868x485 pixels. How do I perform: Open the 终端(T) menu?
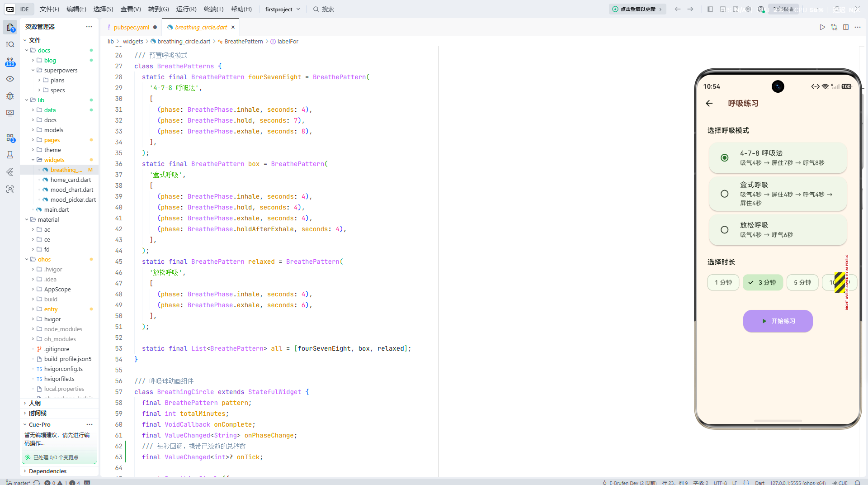point(213,9)
